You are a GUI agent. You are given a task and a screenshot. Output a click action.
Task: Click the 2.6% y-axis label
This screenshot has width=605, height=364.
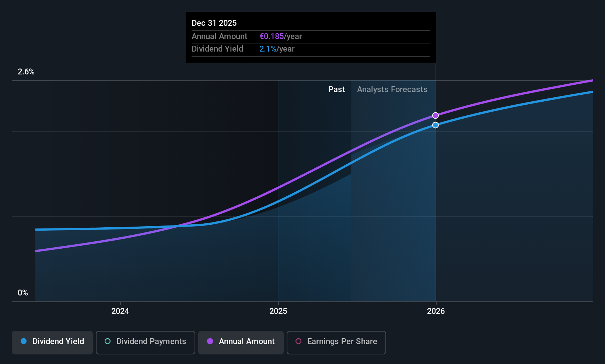[26, 72]
